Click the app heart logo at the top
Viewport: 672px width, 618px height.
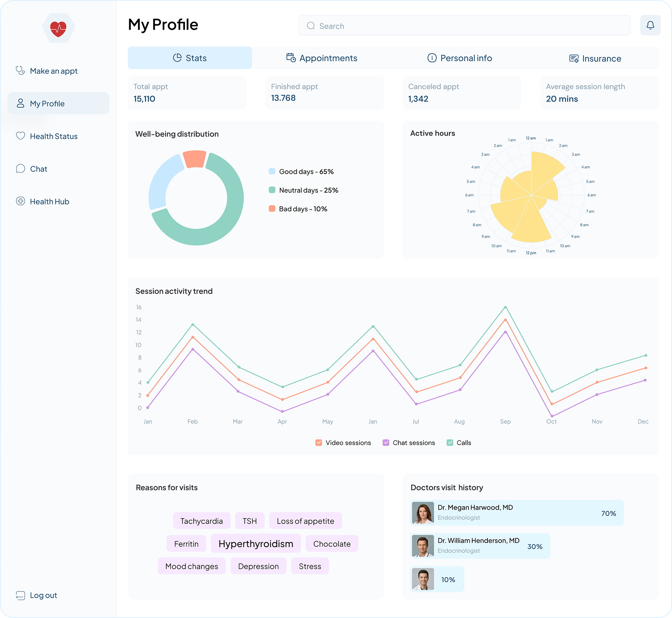(59, 28)
